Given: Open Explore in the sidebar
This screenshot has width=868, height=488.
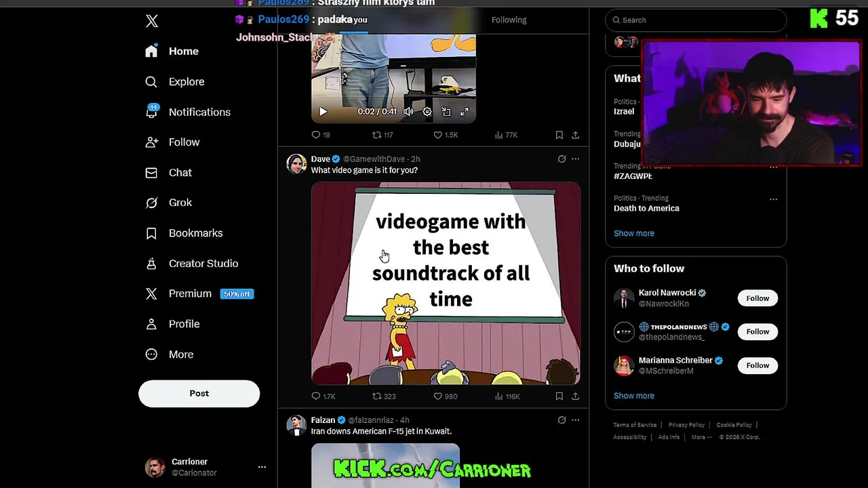Looking at the screenshot, I should (175, 82).
